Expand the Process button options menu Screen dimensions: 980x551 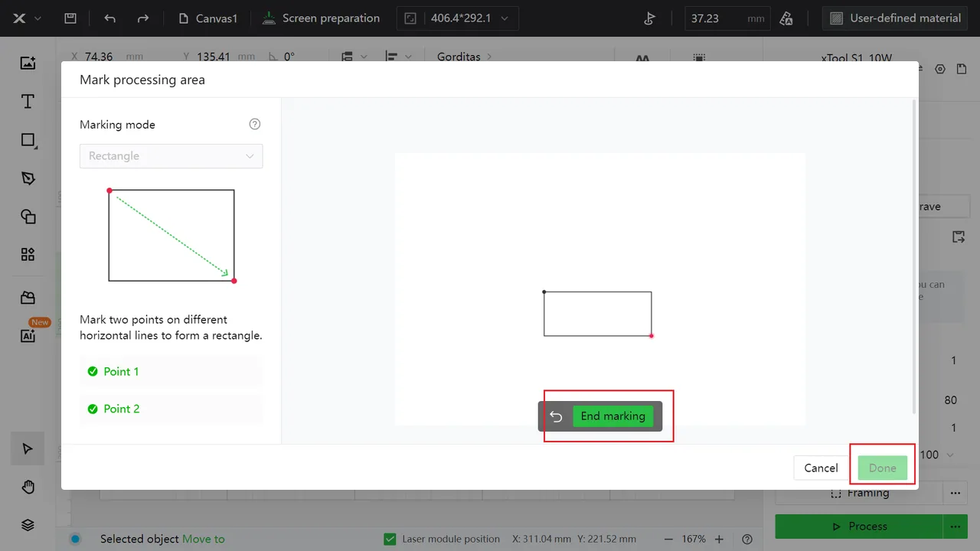[955, 527]
